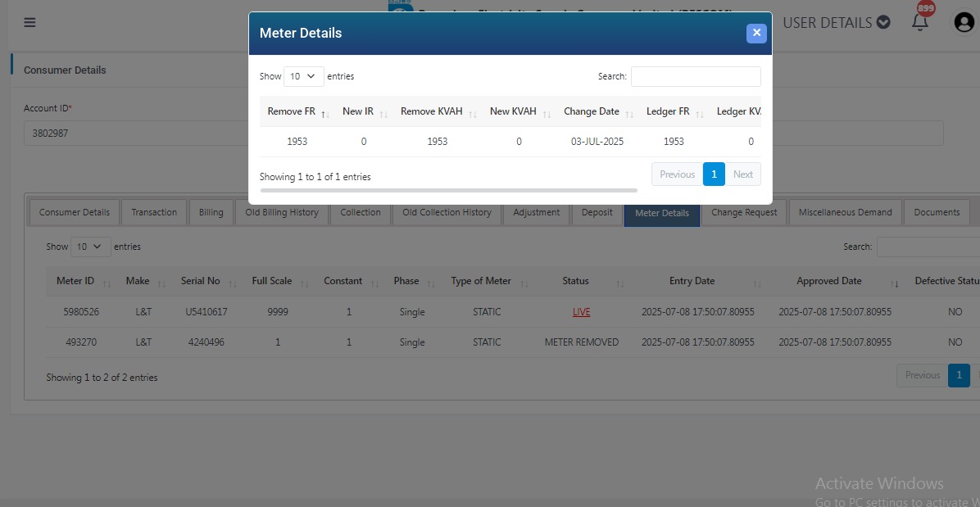This screenshot has width=980, height=507.
Task: Click the METER REMOVED status cell
Action: point(581,342)
